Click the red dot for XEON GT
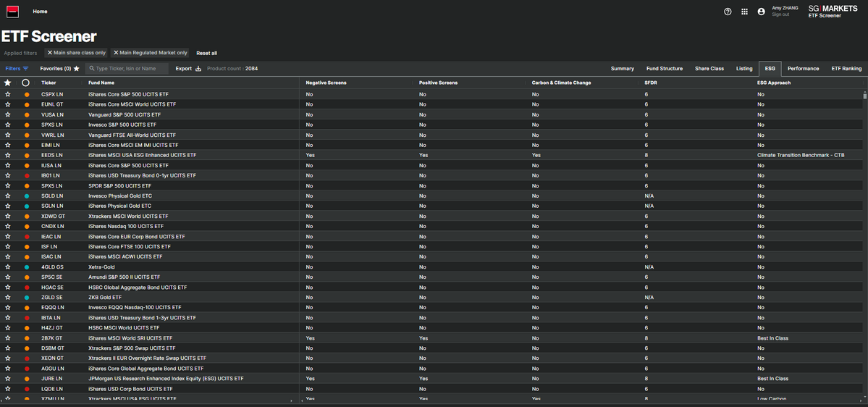The height and width of the screenshot is (407, 868). (x=27, y=358)
